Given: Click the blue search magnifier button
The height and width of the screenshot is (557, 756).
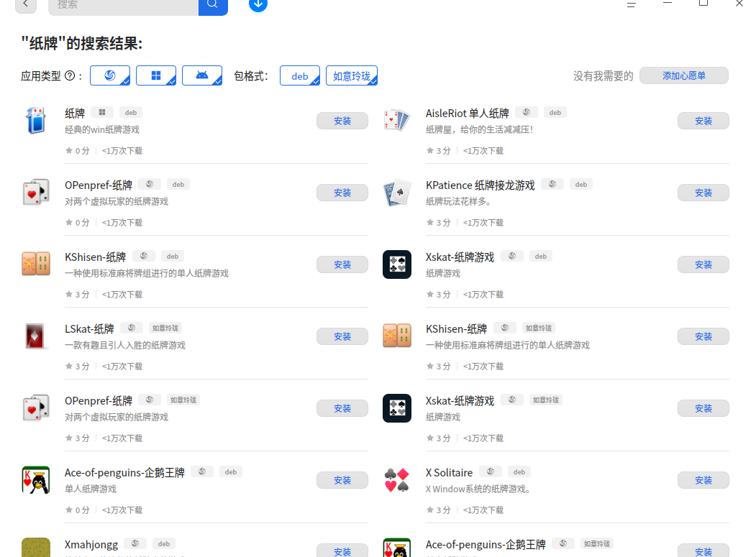Looking at the screenshot, I should (x=213, y=6).
